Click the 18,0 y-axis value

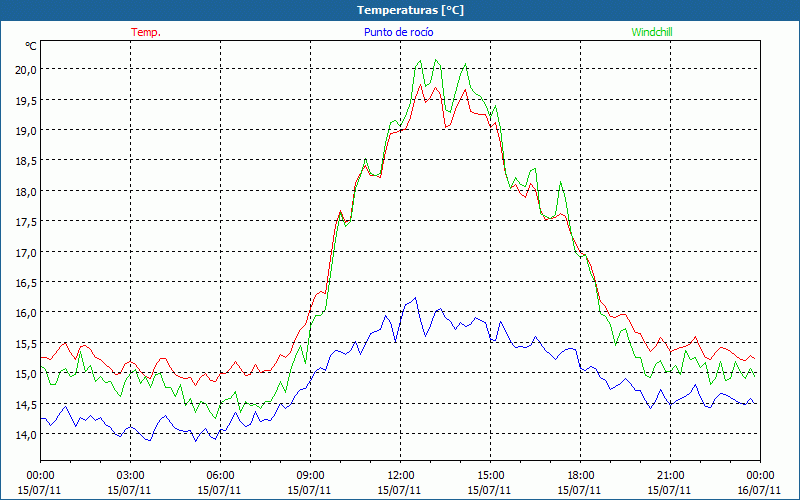click(26, 192)
